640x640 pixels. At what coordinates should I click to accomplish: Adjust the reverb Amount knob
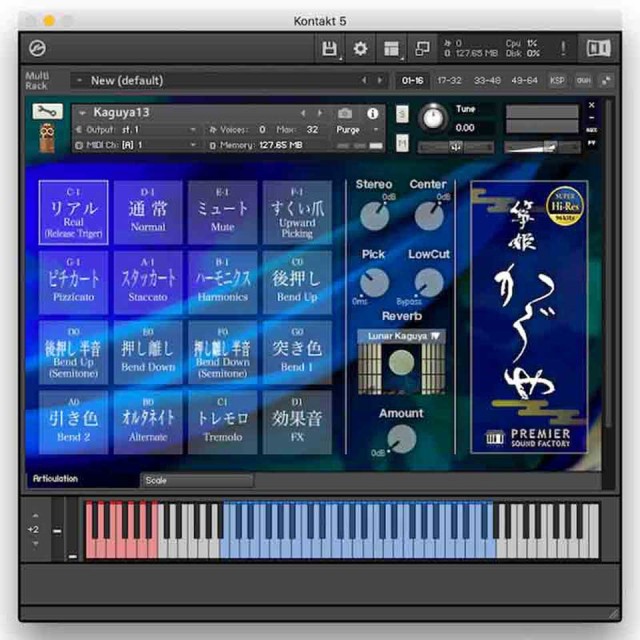tap(402, 439)
